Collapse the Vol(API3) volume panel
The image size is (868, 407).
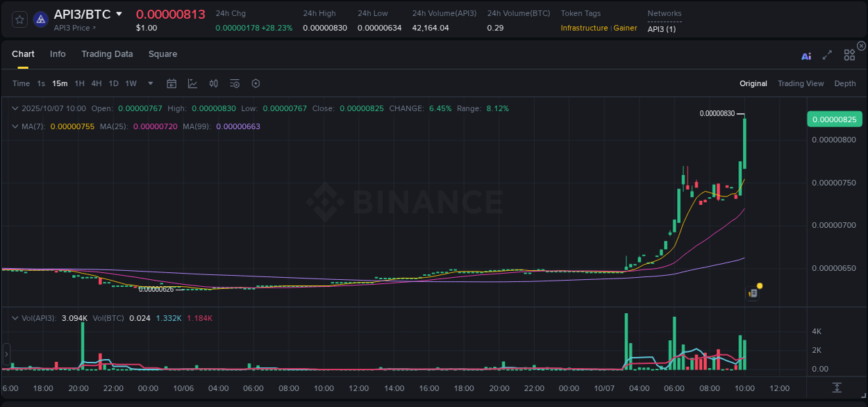coord(14,317)
